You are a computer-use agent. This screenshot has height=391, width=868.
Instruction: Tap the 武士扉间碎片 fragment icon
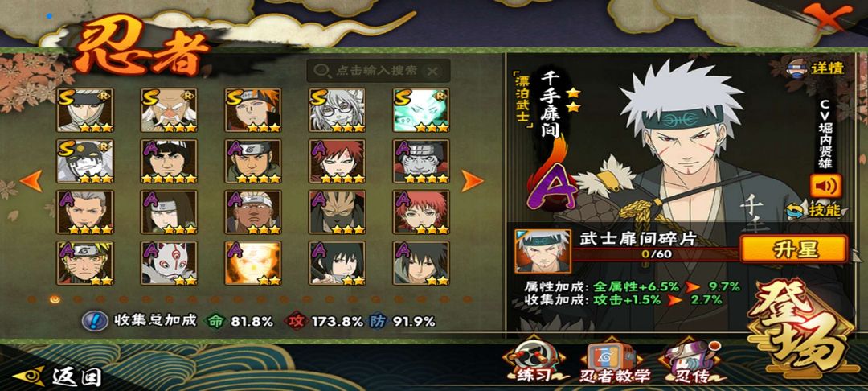tap(542, 251)
